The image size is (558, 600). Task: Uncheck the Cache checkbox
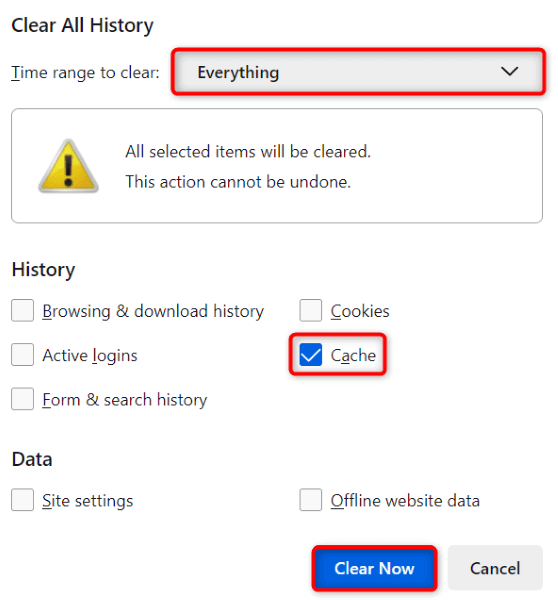pyautogui.click(x=310, y=355)
